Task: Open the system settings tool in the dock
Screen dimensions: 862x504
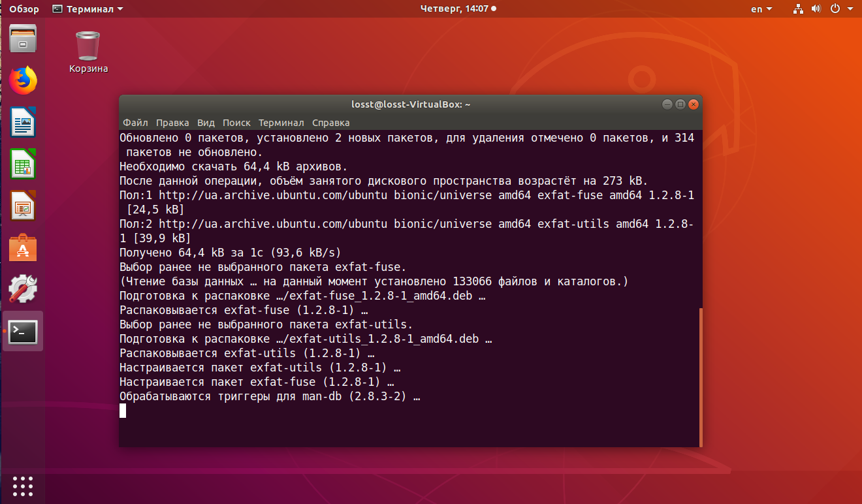Action: click(x=23, y=289)
